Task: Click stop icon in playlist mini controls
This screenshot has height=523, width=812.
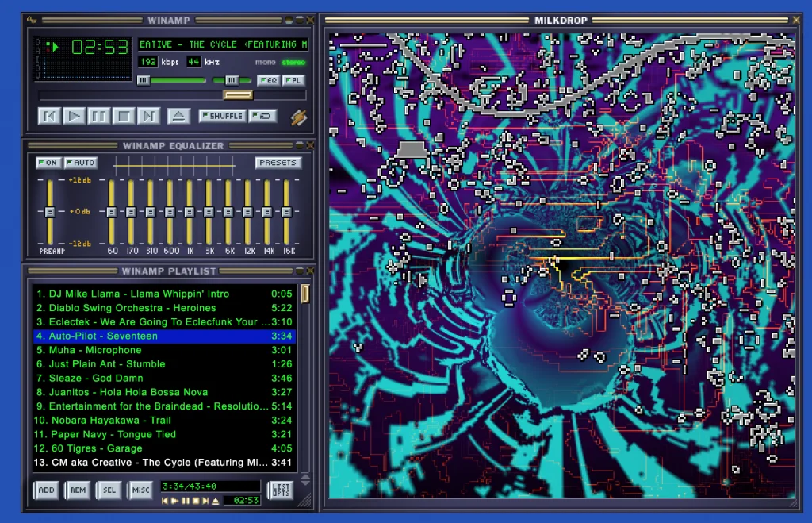Action: click(x=196, y=501)
